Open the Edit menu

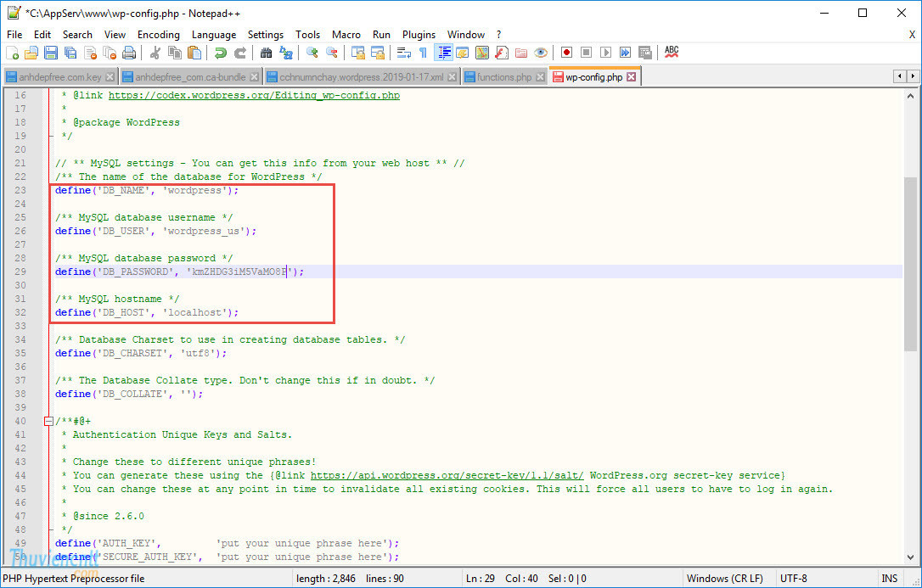coord(42,35)
